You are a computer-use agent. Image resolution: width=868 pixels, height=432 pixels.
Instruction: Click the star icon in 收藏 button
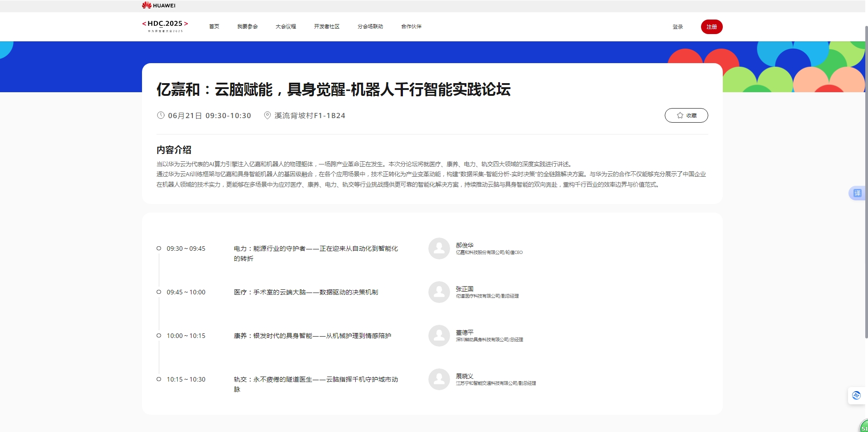click(680, 115)
